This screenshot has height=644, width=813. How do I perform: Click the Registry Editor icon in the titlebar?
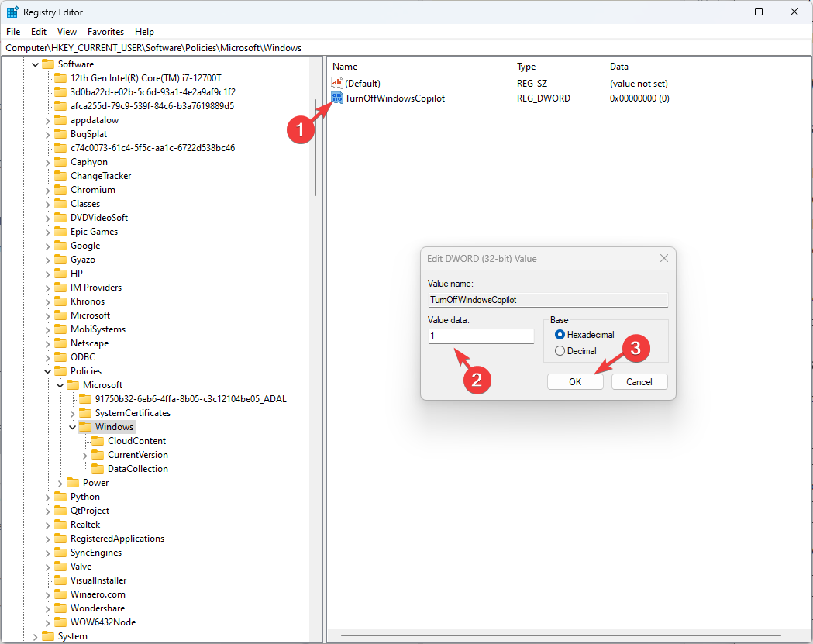click(12, 12)
